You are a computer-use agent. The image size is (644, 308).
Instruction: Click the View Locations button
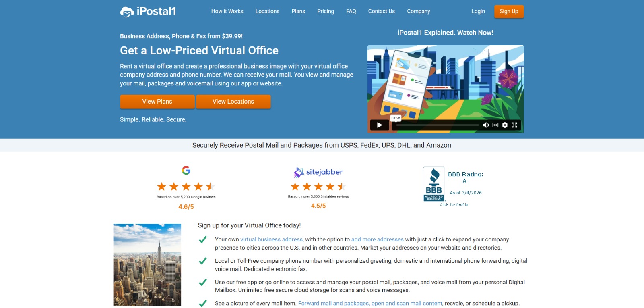tap(233, 102)
